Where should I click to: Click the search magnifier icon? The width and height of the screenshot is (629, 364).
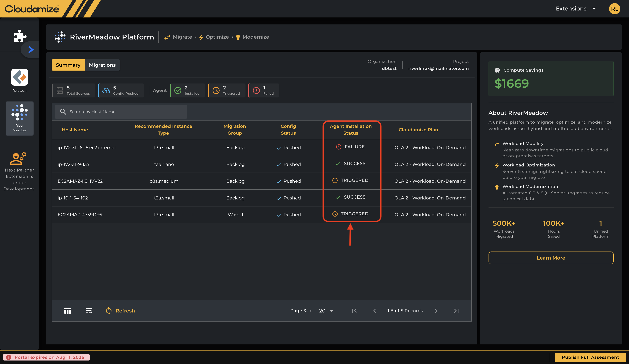coord(63,112)
